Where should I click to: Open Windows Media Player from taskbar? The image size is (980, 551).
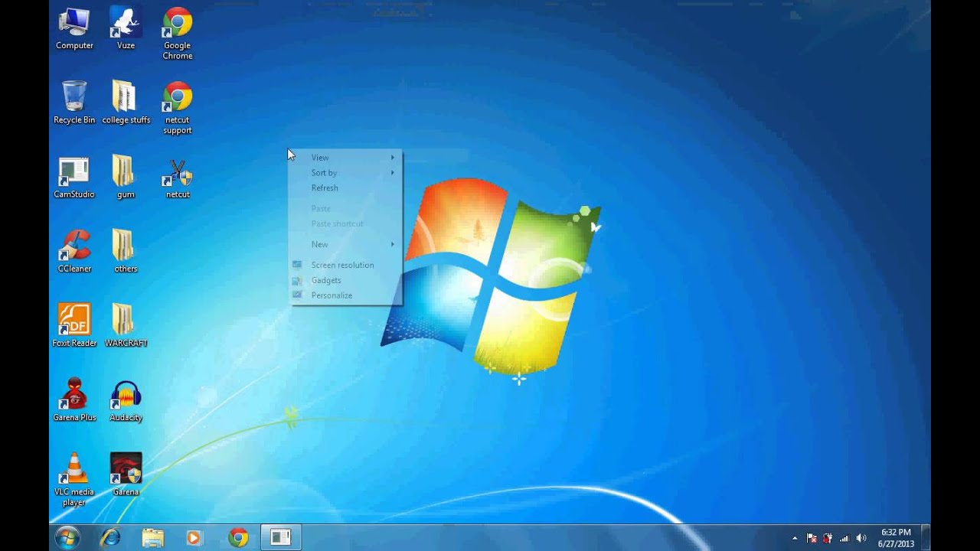[194, 538]
